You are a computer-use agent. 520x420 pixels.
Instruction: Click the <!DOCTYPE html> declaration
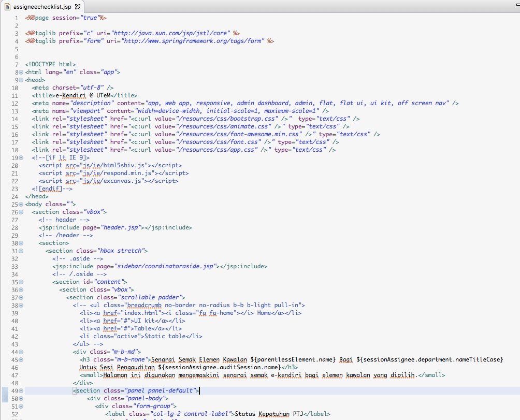pyautogui.click(x=50, y=64)
